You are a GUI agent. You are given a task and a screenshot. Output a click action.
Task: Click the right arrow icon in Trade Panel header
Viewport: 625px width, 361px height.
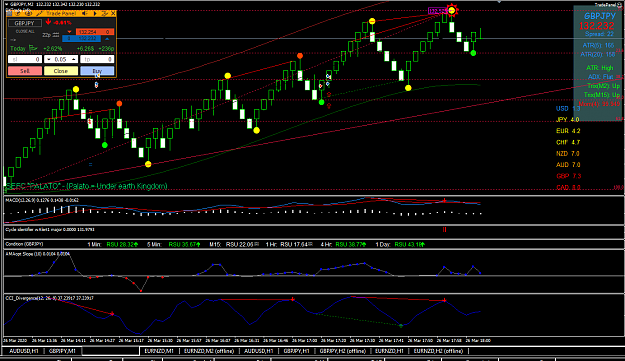coord(95,14)
